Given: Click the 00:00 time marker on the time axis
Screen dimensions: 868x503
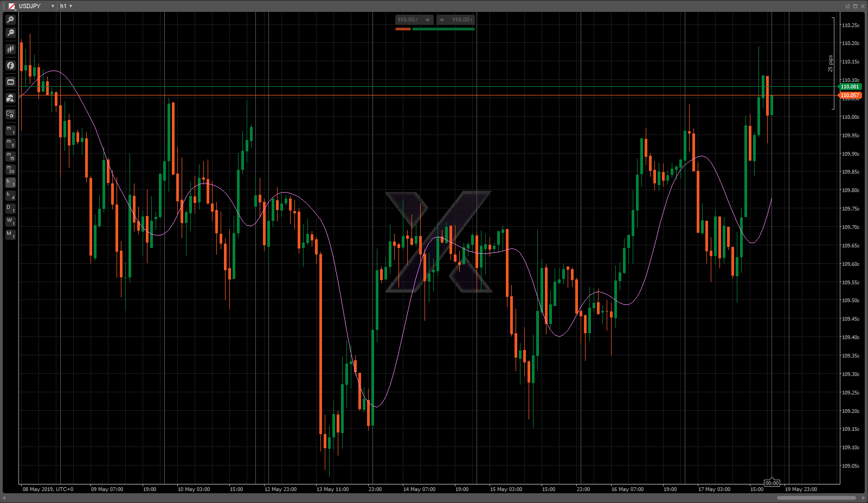Looking at the screenshot, I should tap(772, 483).
